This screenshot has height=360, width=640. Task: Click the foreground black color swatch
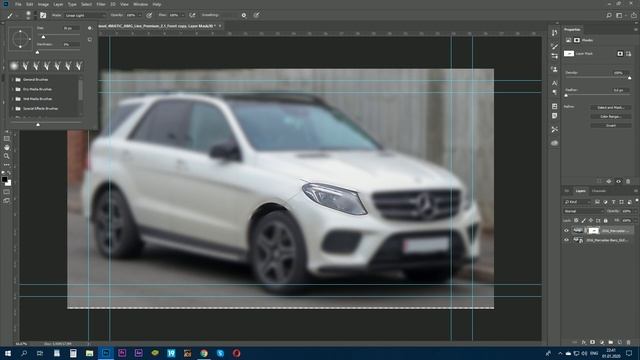pos(4,179)
